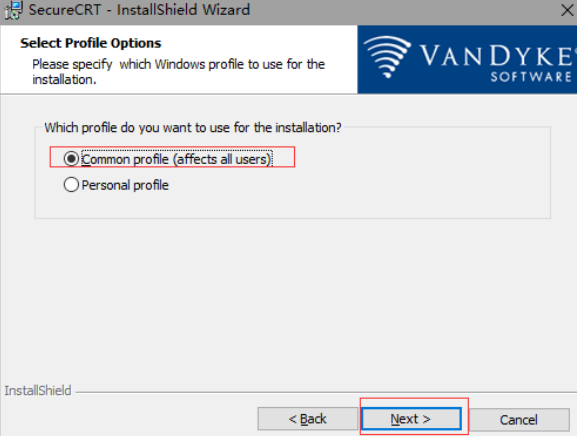
Task: Choose the 'Personal profile' label text
Action: pos(125,185)
